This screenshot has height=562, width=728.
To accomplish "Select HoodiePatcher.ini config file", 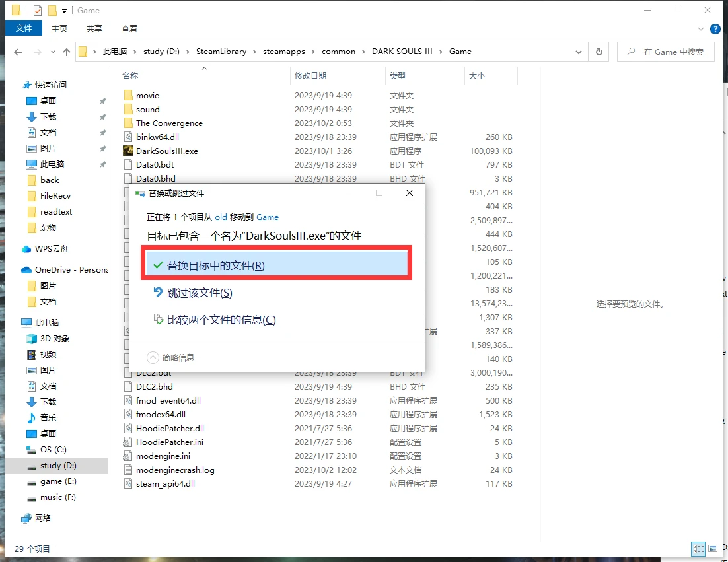I will [x=170, y=442].
